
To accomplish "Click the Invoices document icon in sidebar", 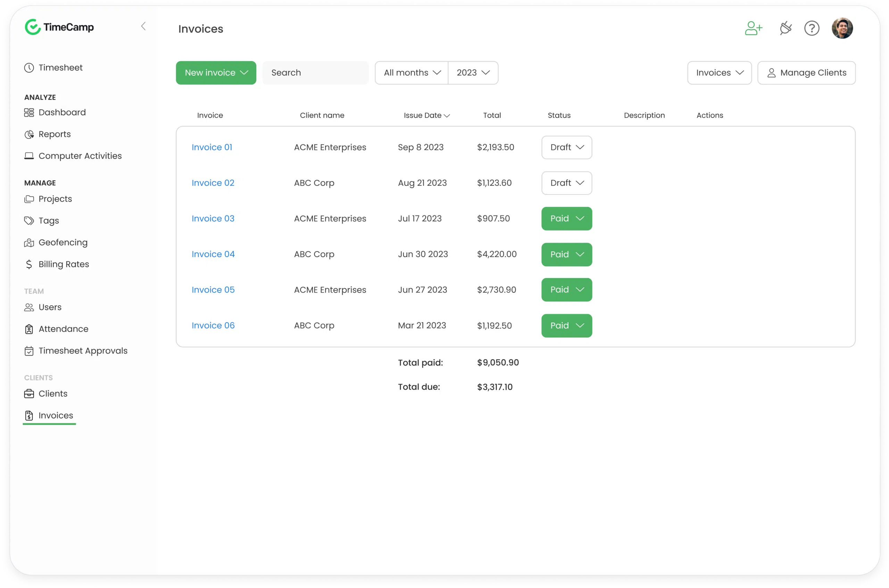I will point(29,415).
